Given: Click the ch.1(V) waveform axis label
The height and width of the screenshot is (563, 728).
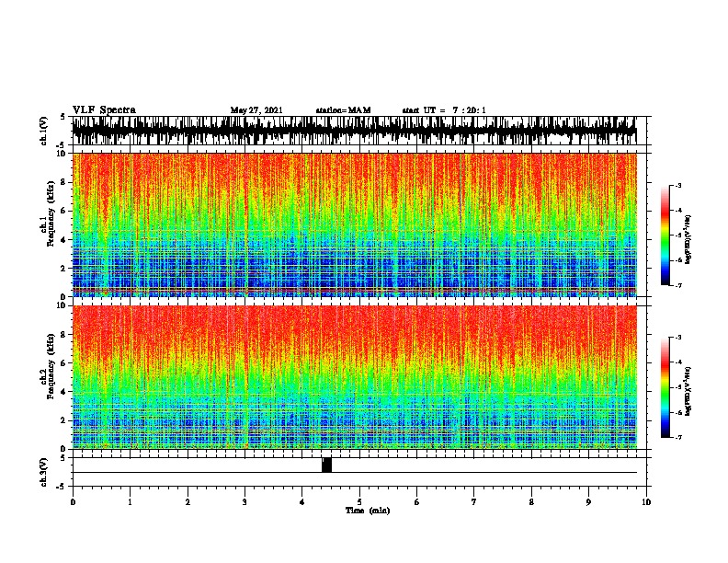Looking at the screenshot, I should (44, 131).
